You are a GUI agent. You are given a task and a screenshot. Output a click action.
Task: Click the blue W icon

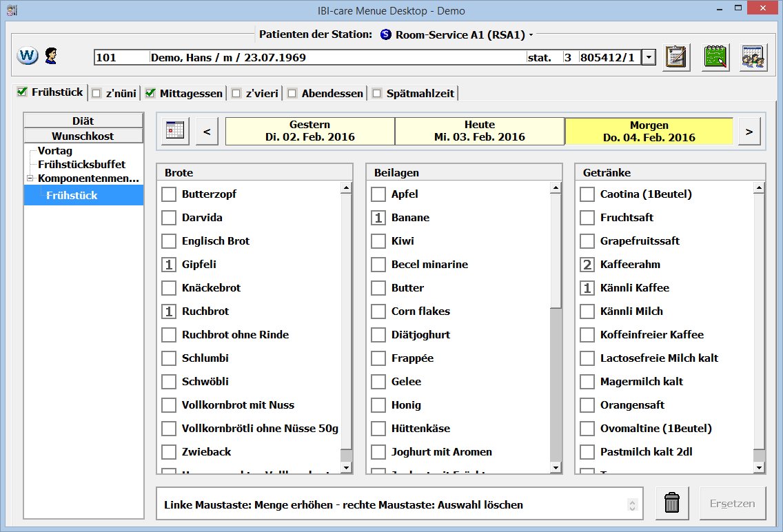pyautogui.click(x=27, y=56)
